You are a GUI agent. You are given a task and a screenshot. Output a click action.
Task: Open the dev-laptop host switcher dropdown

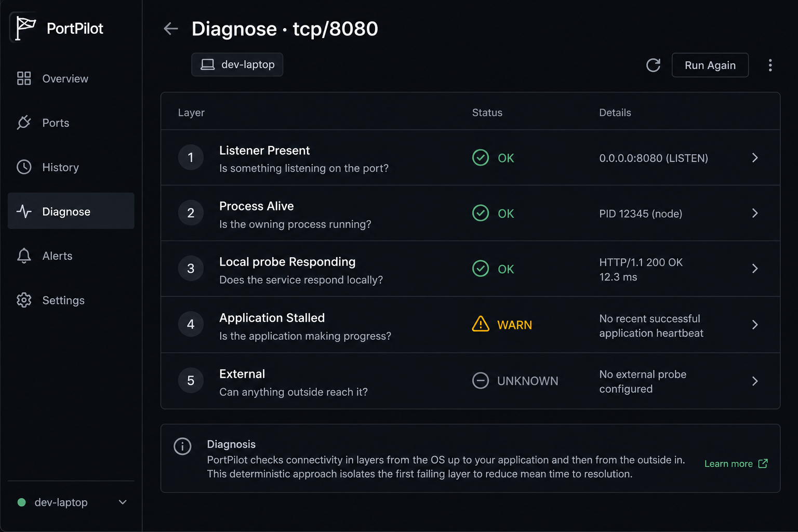click(71, 502)
